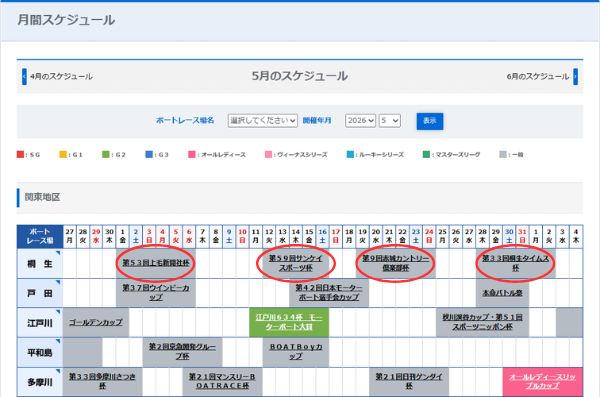This screenshot has height=397, width=600.
Task: Go to next month arrow (6月)
Action: pyautogui.click(x=575, y=77)
